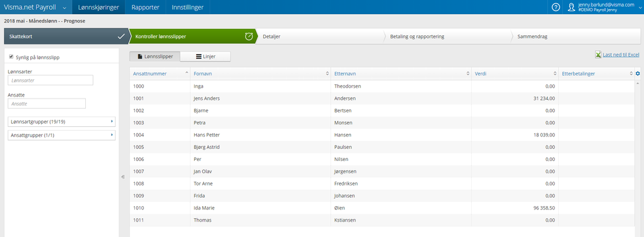
Task: Click last name Hansen
Action: (343, 135)
